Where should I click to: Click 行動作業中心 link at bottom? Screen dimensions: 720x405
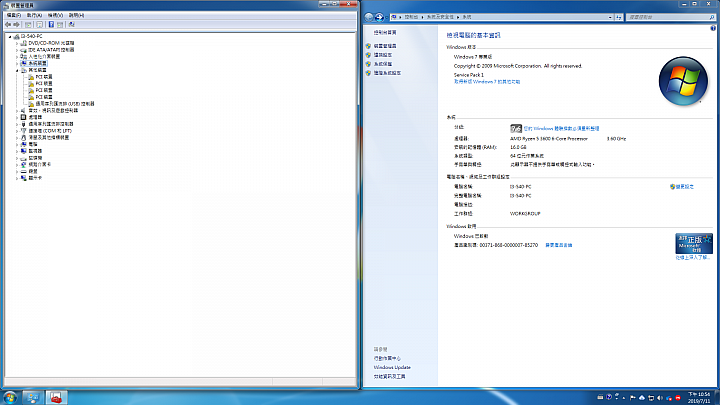387,358
